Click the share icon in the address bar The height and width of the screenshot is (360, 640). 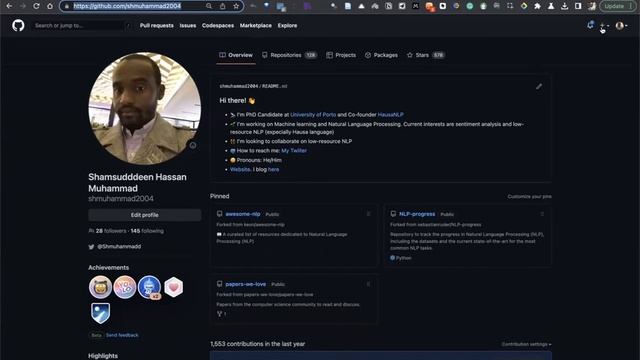coord(222,6)
